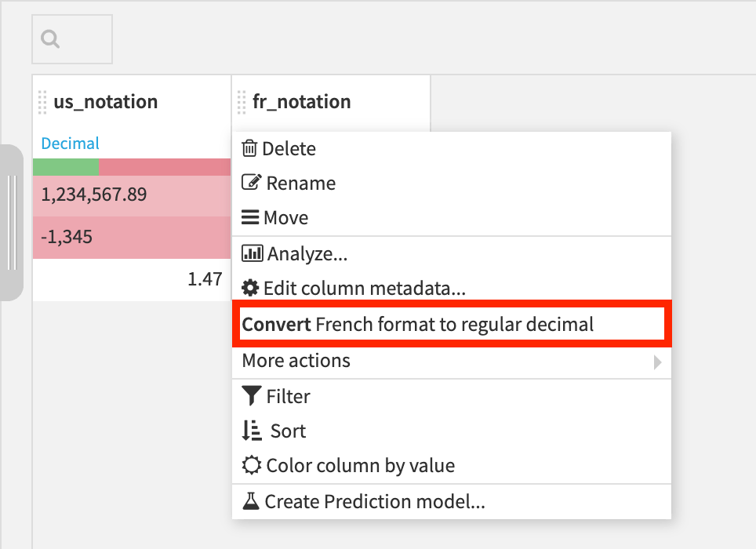
Task: Click the flask icon for Create Prediction model
Action: pyautogui.click(x=251, y=501)
